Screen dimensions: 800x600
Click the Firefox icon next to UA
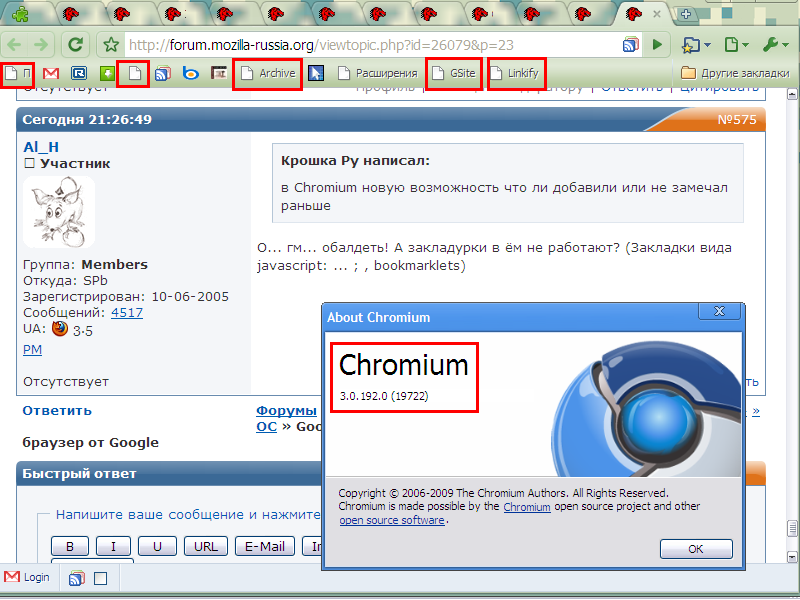pyautogui.click(x=60, y=328)
